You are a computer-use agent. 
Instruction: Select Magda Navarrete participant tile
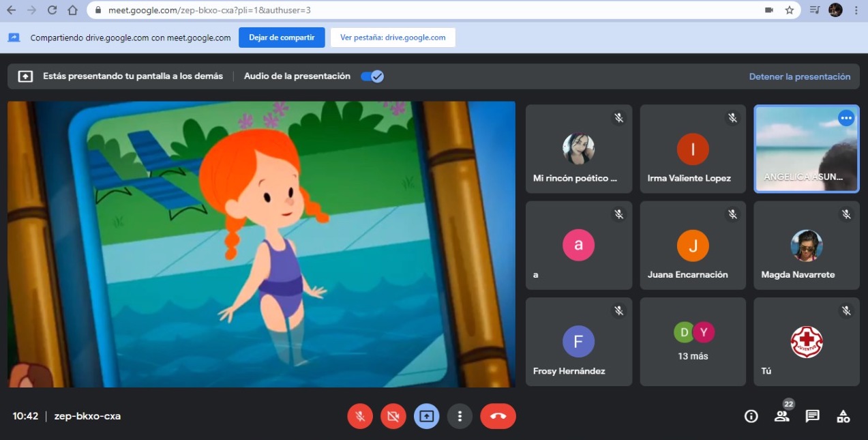(x=806, y=246)
